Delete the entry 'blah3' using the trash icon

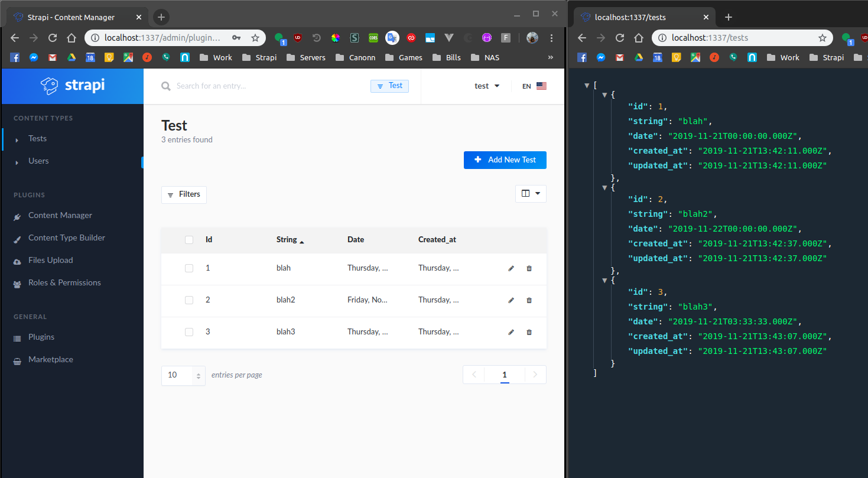529,331
